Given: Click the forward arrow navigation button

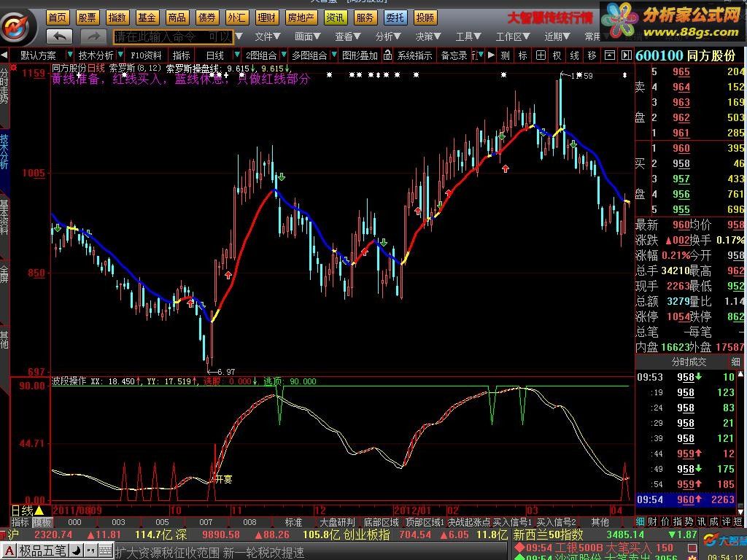Looking at the screenshot, I should pos(94,36).
